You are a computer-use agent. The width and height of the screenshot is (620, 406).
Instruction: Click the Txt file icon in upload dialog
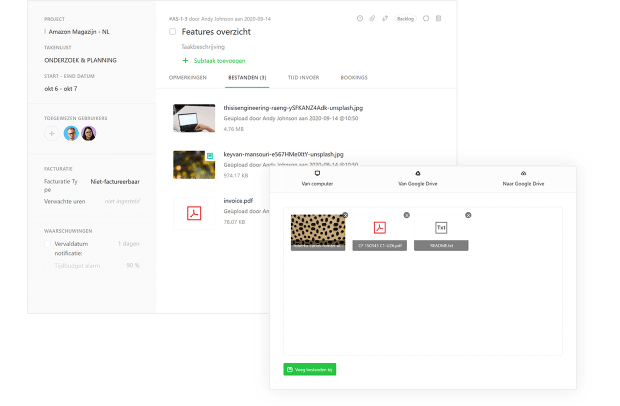[x=441, y=228]
